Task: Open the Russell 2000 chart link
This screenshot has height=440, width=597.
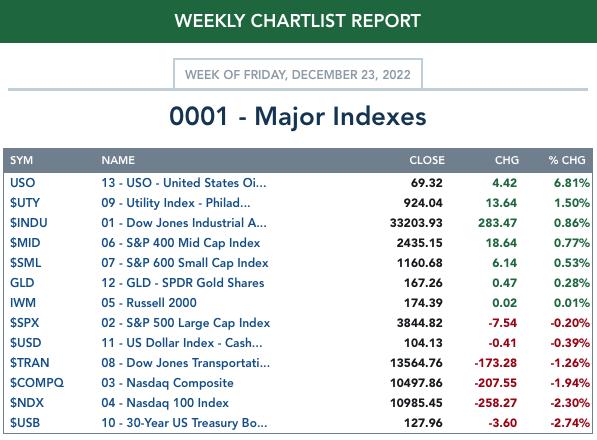Action: click(x=149, y=303)
